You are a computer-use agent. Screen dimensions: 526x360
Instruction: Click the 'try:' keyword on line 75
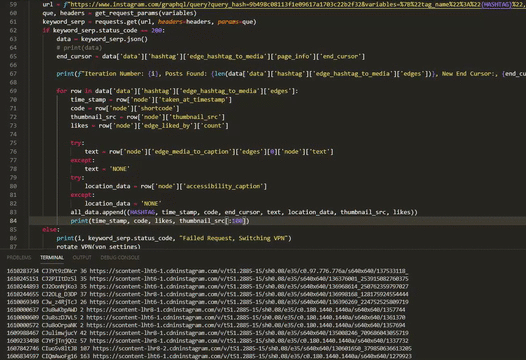coord(77,143)
